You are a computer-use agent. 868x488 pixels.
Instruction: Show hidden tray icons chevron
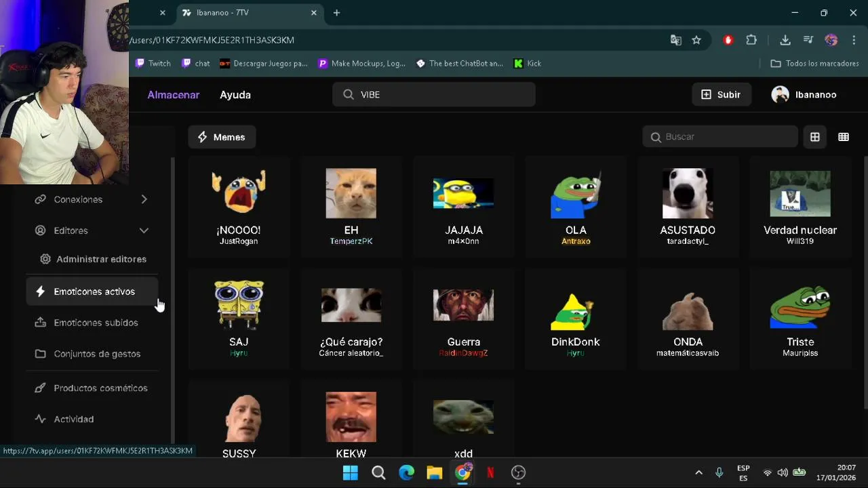pos(698,472)
